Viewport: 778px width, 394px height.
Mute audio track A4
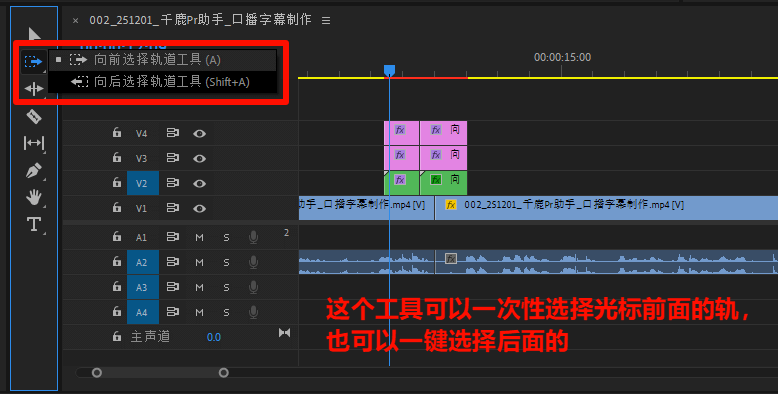click(199, 312)
